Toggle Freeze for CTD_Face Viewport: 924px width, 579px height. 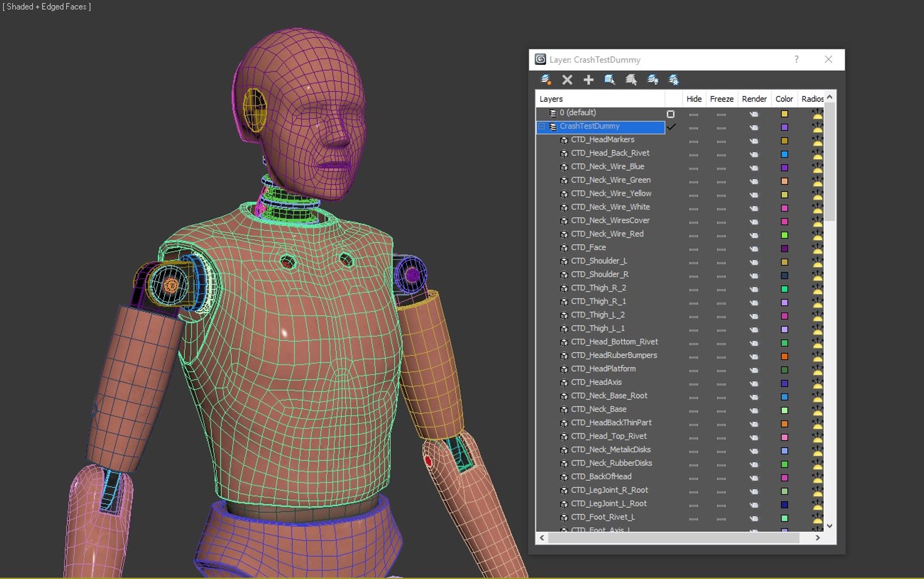(x=721, y=249)
